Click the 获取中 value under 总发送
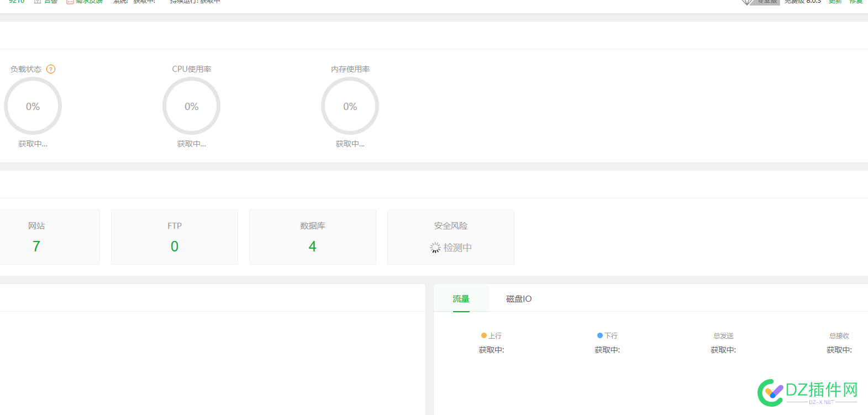 [723, 350]
